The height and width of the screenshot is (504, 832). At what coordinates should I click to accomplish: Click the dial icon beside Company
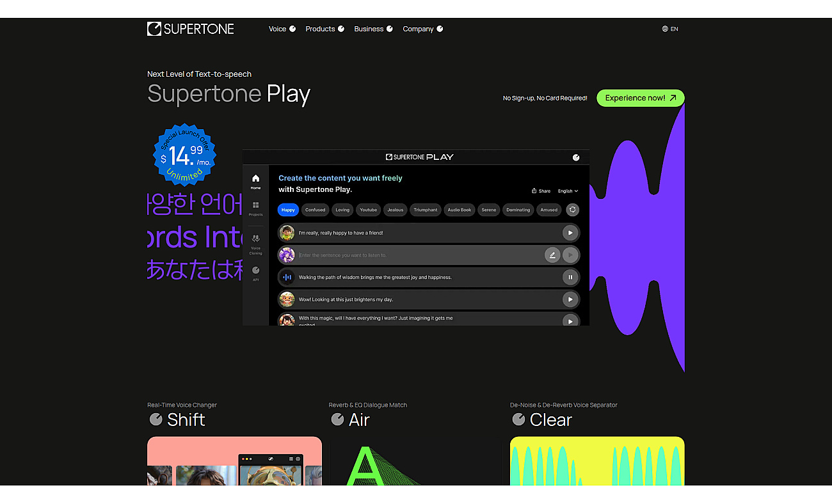tap(440, 29)
